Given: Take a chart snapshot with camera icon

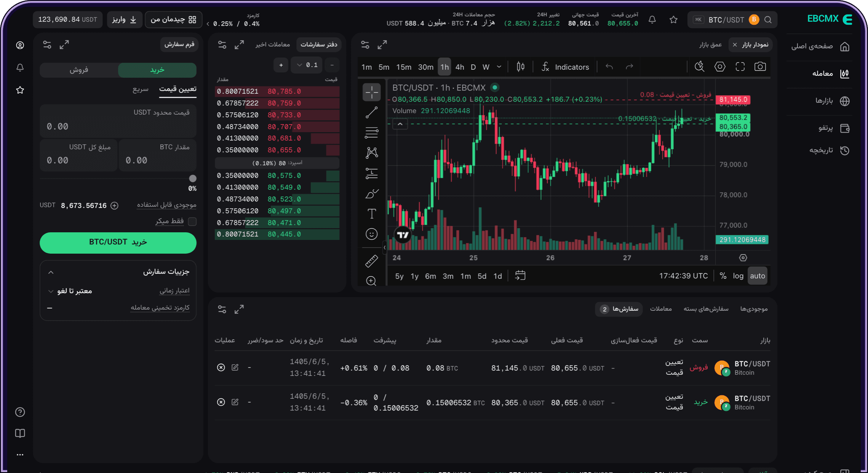Looking at the screenshot, I should coord(760,67).
